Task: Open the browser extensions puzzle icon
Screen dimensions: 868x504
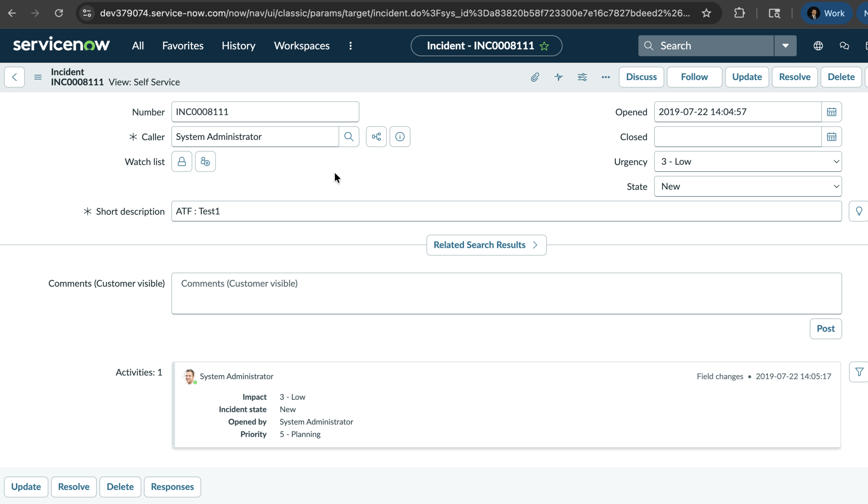Action: point(739,13)
